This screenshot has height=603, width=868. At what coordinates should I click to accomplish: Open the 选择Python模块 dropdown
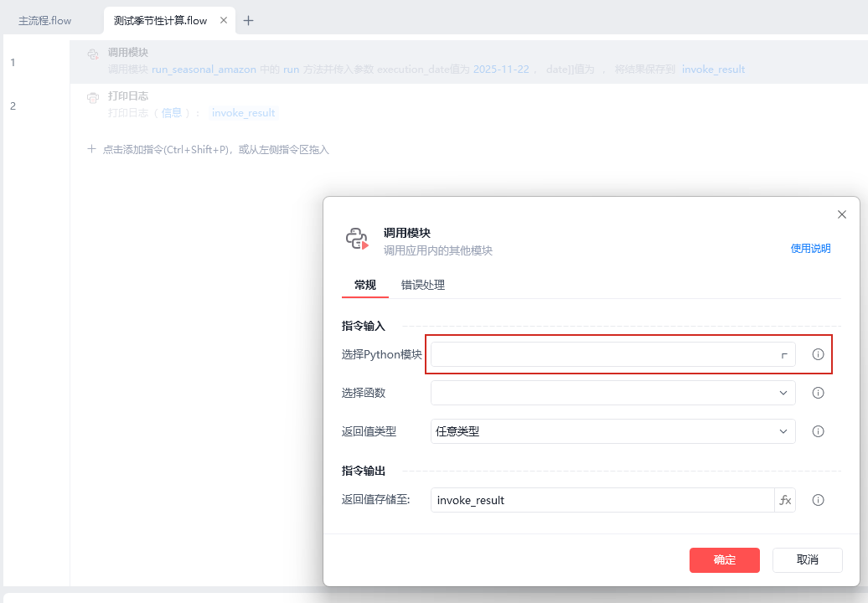pyautogui.click(x=612, y=354)
